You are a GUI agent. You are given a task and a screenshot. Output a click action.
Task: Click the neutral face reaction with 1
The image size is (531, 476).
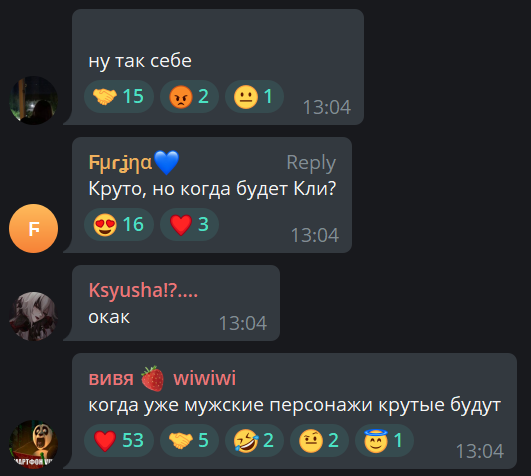point(254,96)
